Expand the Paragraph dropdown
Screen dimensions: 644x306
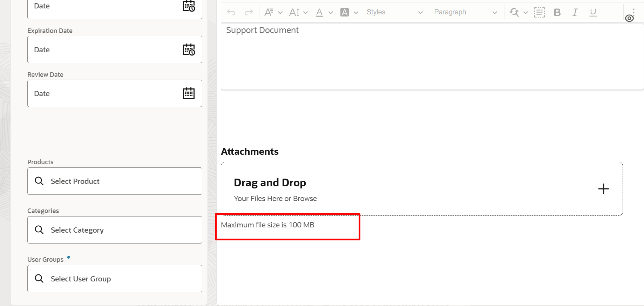click(465, 12)
